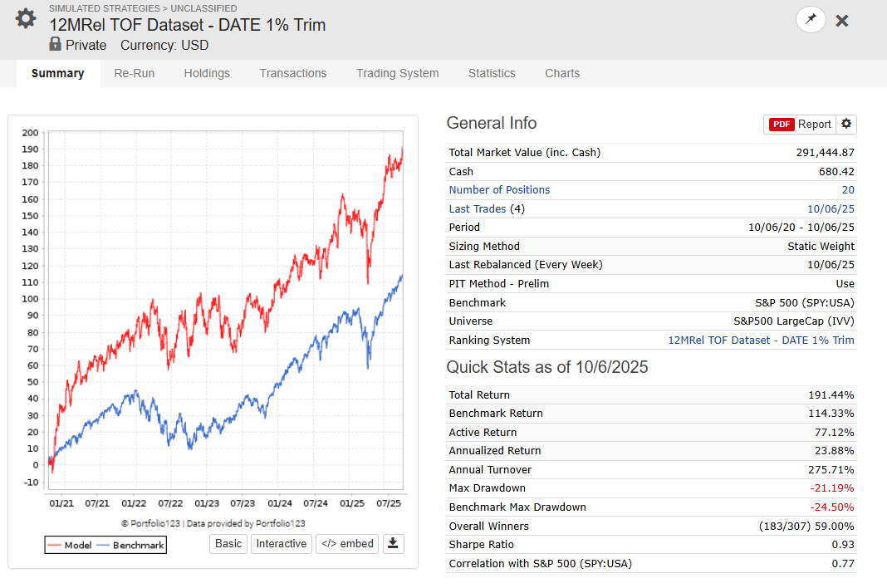The width and height of the screenshot is (887, 588).
Task: Switch chart to Interactive mode
Action: pyautogui.click(x=282, y=544)
